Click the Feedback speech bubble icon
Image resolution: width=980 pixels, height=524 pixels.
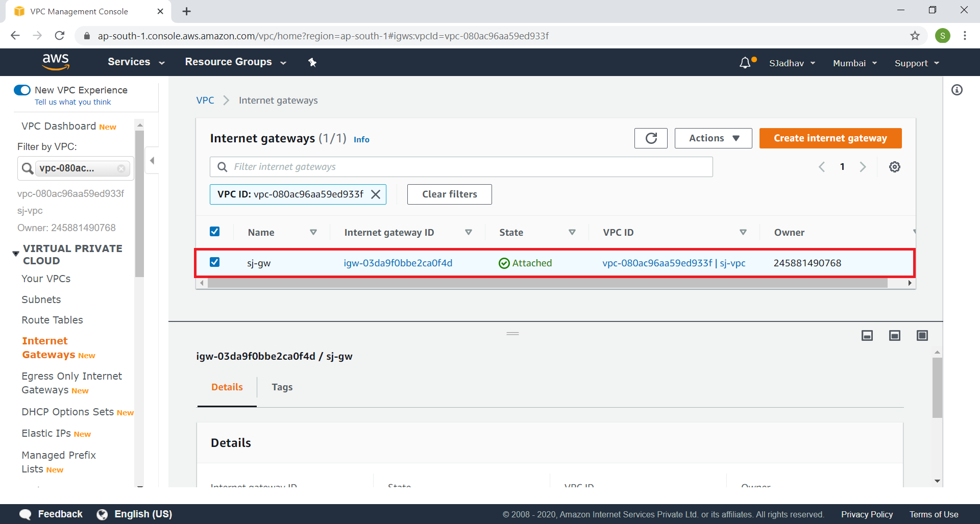25,514
